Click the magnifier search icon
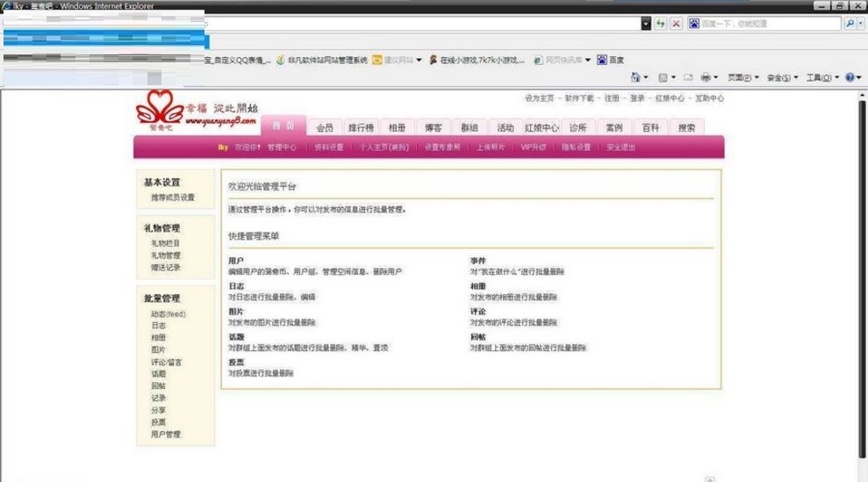 tap(849, 24)
